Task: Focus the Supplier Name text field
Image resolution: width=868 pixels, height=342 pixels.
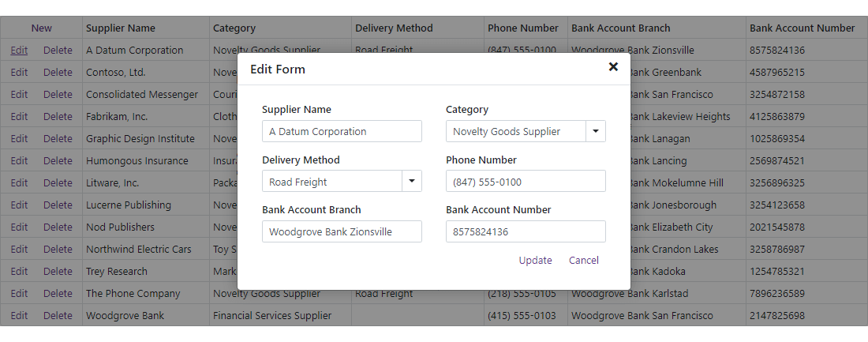Action: pos(342,131)
